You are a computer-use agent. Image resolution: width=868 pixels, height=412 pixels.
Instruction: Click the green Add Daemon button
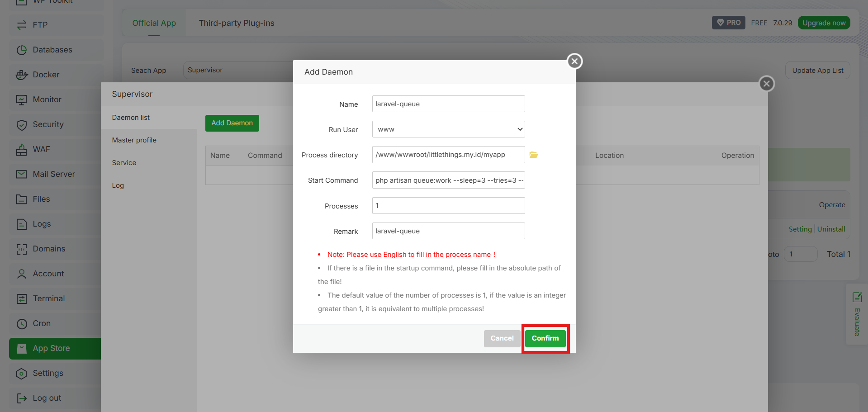[x=232, y=123]
